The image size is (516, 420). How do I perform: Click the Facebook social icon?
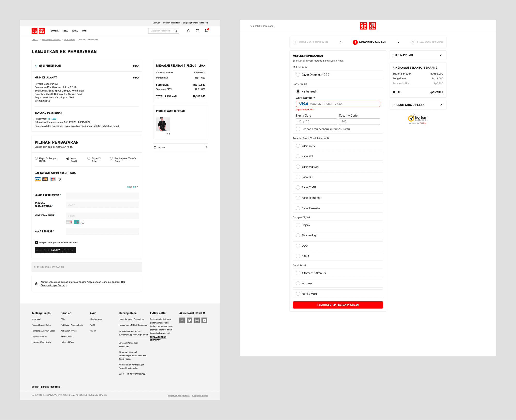182,320
